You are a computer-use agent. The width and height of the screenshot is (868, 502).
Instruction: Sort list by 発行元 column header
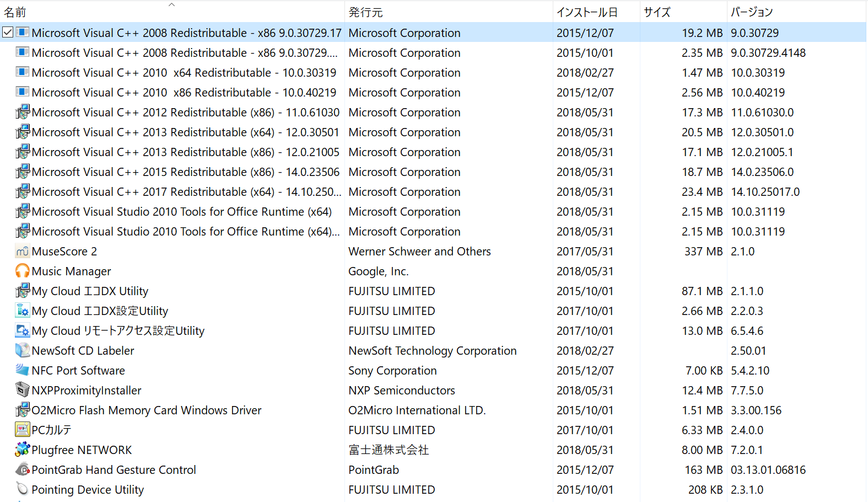365,12
